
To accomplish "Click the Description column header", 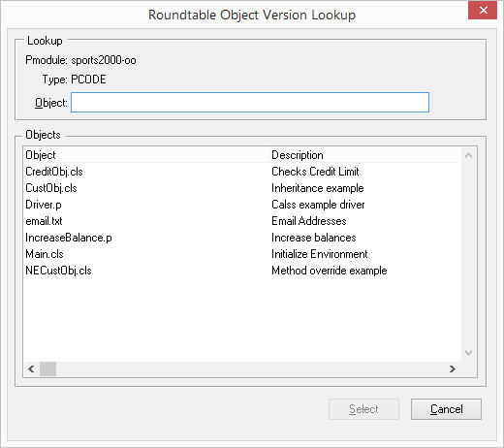I will coord(365,155).
